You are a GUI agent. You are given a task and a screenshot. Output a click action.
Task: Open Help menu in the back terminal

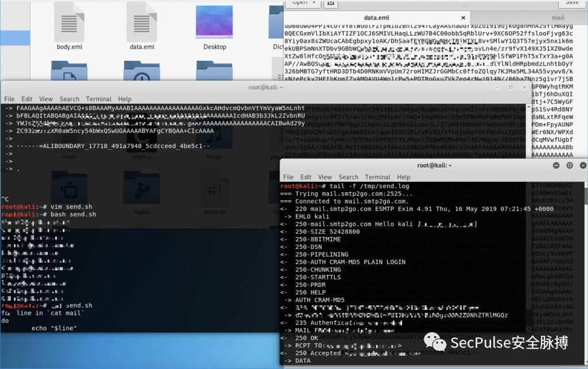[125, 99]
